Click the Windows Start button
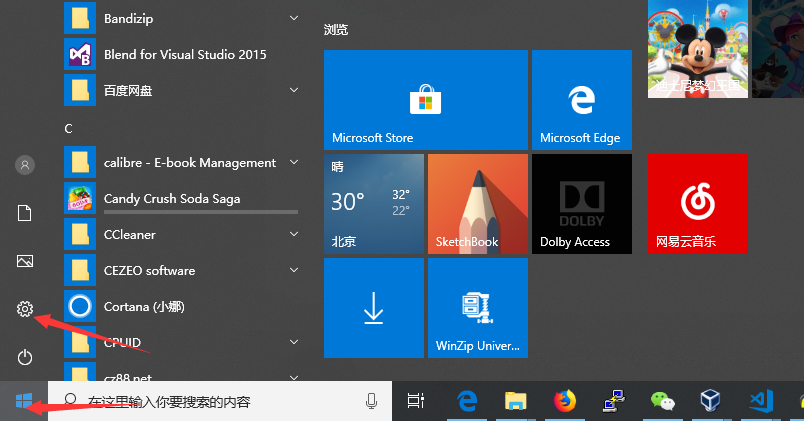This screenshot has height=421, width=804. (24, 401)
